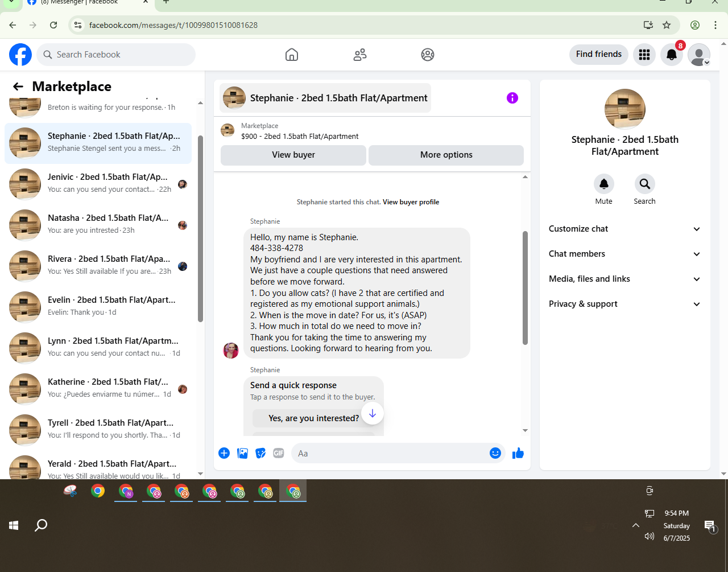
Task: Click Stephanie's profile picture in details panel
Action: tap(625, 109)
